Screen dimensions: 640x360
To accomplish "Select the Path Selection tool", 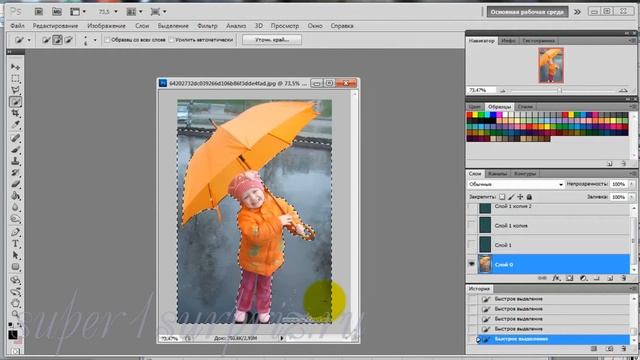I will tap(15, 256).
